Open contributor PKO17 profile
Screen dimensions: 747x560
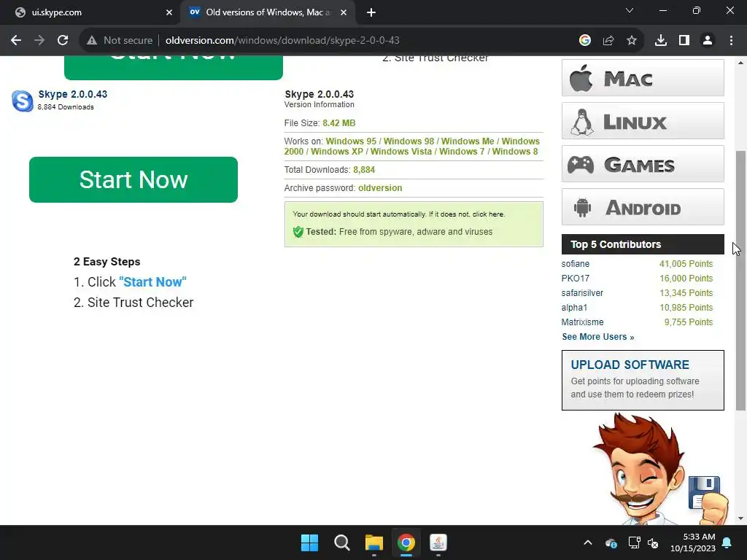coord(576,278)
